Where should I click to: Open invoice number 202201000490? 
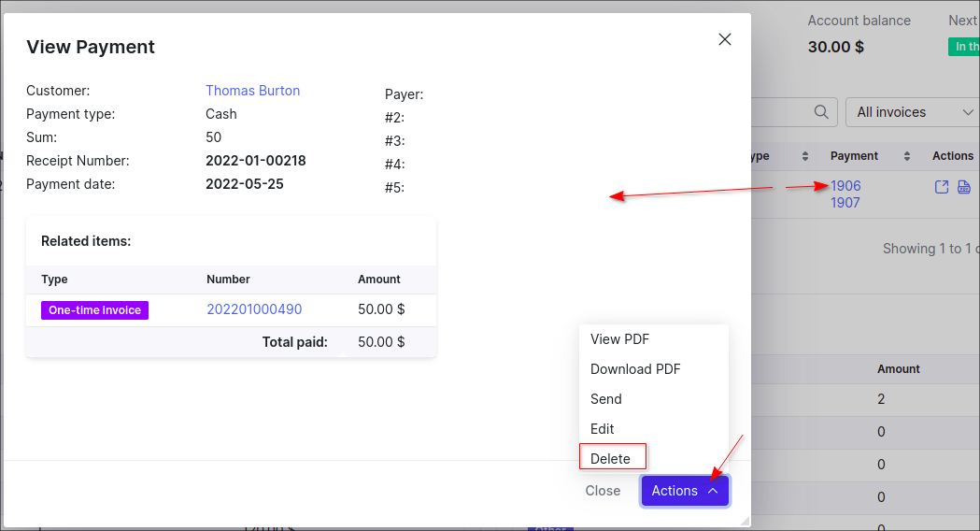[254, 309]
